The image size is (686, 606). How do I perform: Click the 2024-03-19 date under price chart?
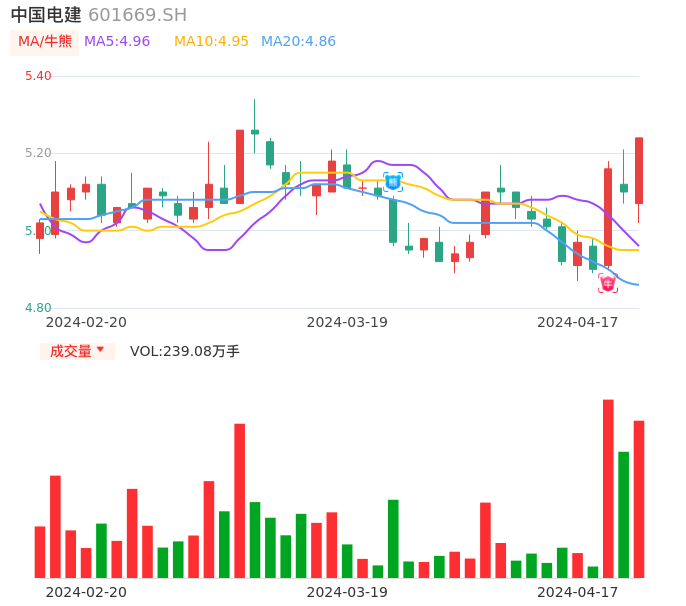pos(347,322)
